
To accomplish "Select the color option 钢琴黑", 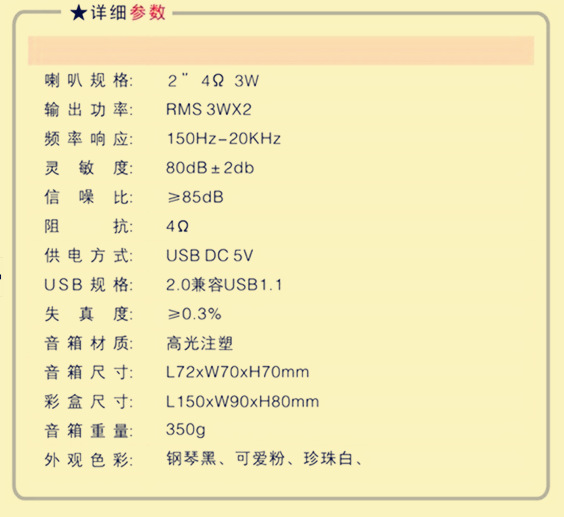I will pyautogui.click(x=191, y=459).
